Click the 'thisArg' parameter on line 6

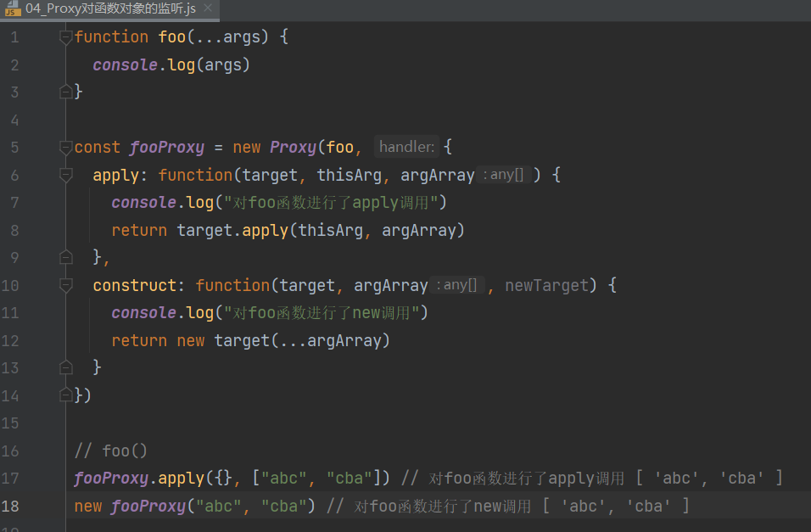(350, 175)
